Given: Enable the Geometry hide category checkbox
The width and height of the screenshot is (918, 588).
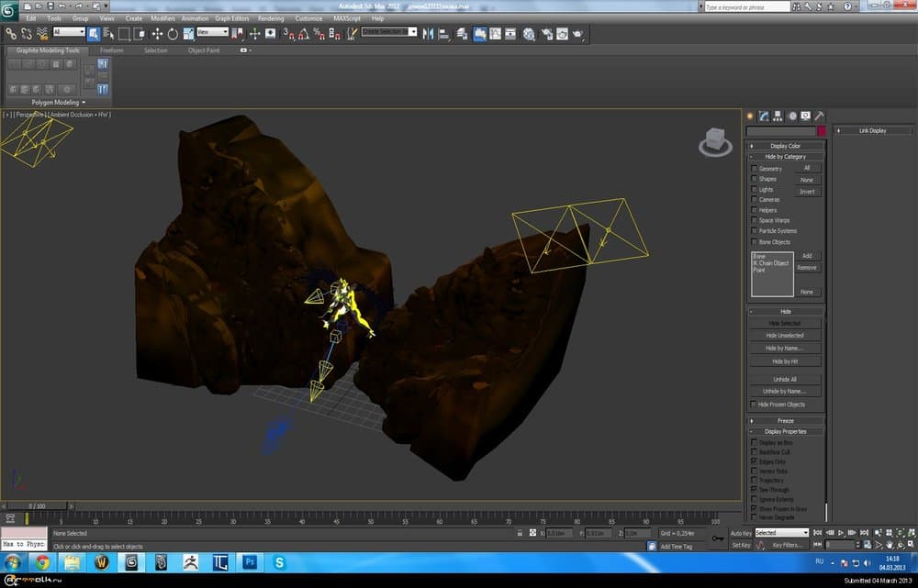Looking at the screenshot, I should [x=755, y=169].
